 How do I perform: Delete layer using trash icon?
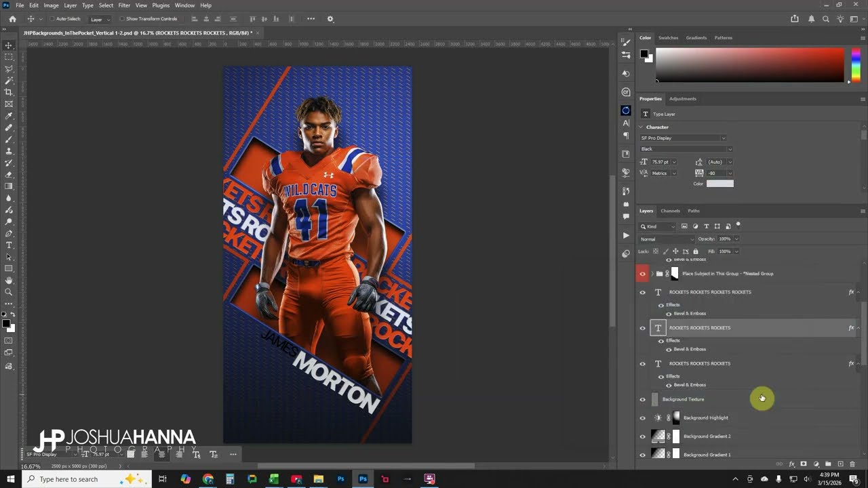[x=852, y=464]
